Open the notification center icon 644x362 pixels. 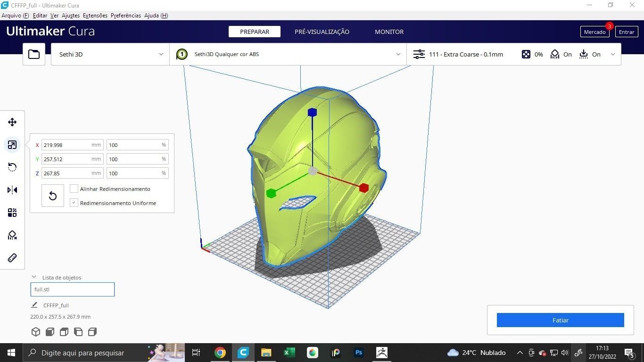[629, 353]
